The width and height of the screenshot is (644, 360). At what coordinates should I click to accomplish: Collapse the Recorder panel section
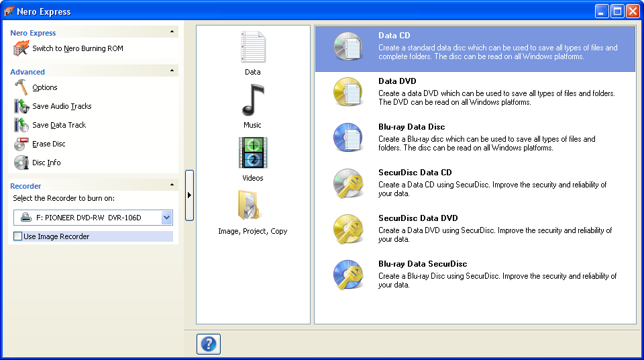(x=172, y=185)
